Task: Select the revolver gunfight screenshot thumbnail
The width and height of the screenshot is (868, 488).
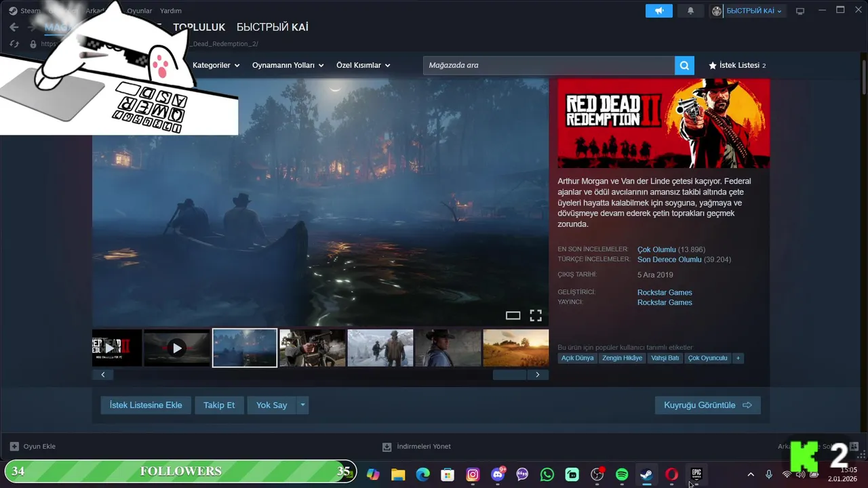Action: [x=313, y=348]
